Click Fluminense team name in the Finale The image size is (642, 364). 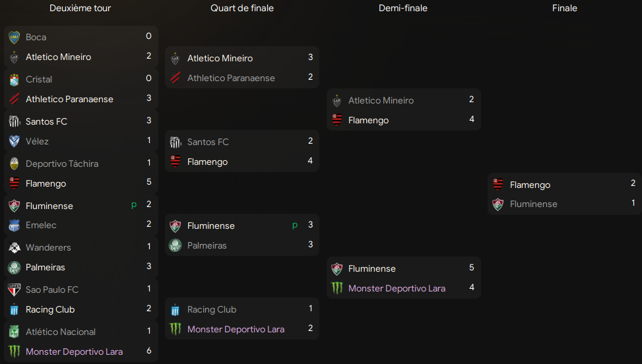[x=533, y=204]
